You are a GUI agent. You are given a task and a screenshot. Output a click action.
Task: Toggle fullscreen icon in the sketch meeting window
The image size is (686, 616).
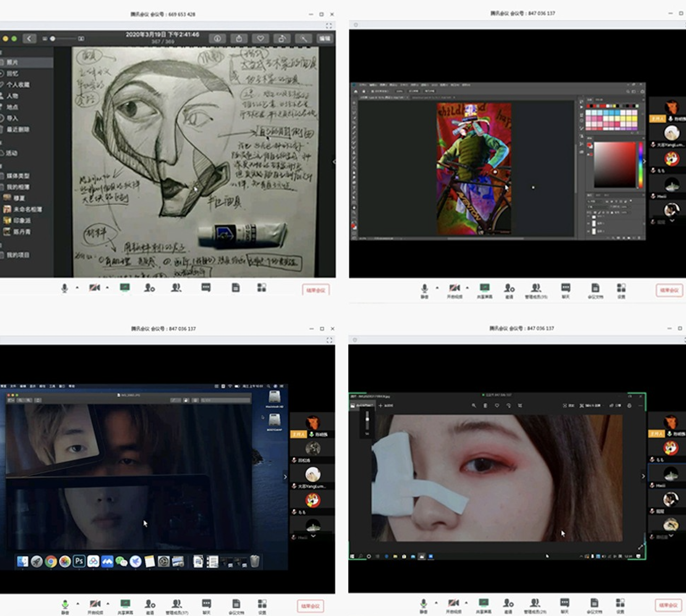[x=329, y=26]
